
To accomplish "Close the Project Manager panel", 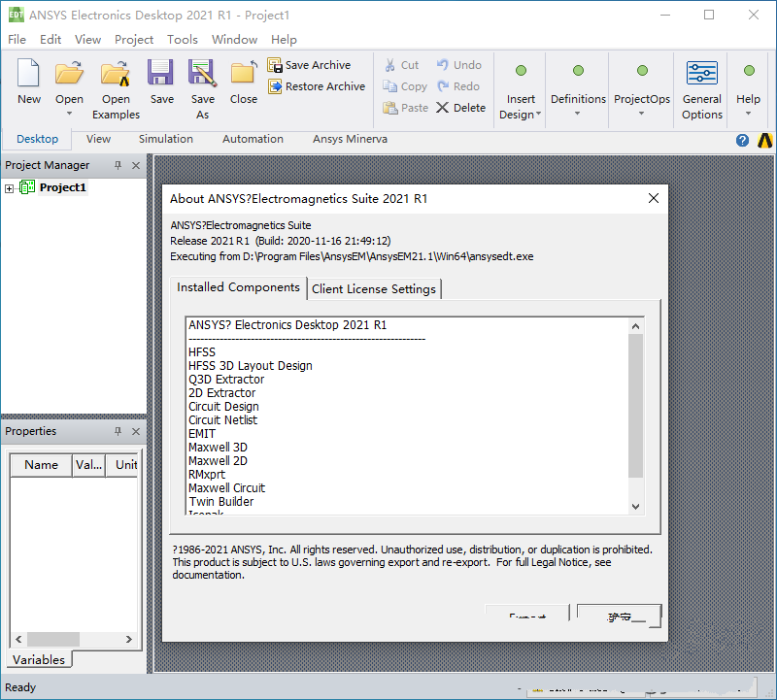I will pos(136,165).
